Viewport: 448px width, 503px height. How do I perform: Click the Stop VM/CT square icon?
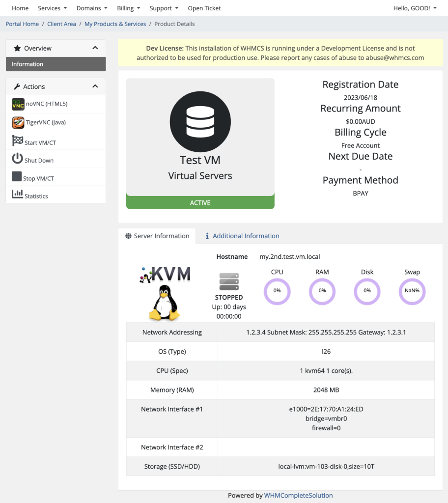(x=17, y=177)
